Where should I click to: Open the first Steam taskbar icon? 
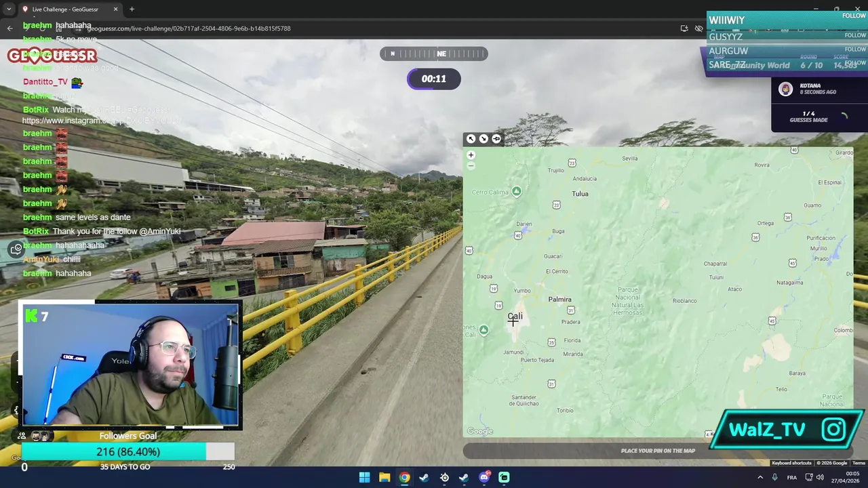point(424,477)
